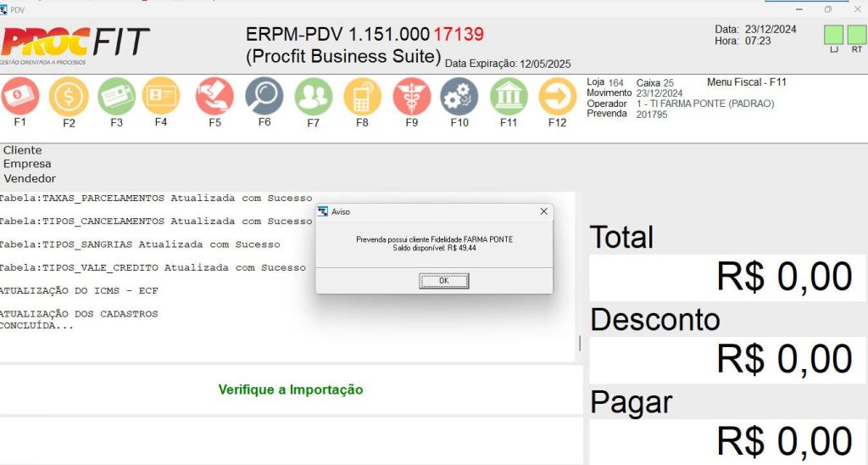Click the 'Verifique a Importação' message

[x=291, y=389]
